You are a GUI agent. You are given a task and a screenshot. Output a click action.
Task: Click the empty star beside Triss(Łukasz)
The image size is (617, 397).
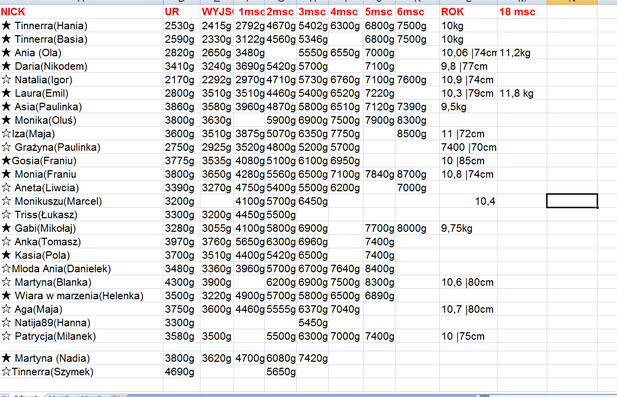(x=6, y=215)
